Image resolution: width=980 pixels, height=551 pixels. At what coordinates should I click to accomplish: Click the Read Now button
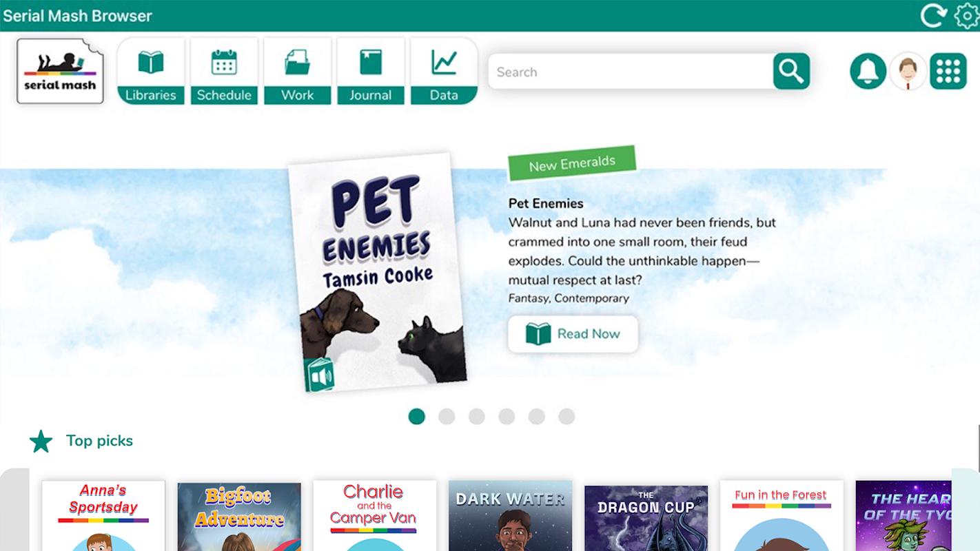point(573,334)
